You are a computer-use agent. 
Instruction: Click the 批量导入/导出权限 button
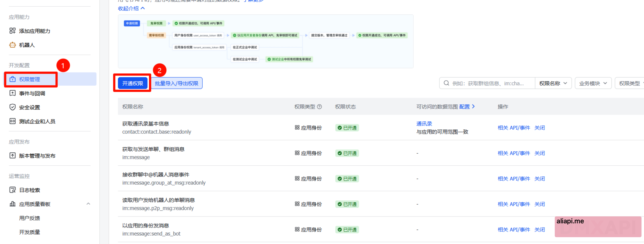pyautogui.click(x=177, y=83)
